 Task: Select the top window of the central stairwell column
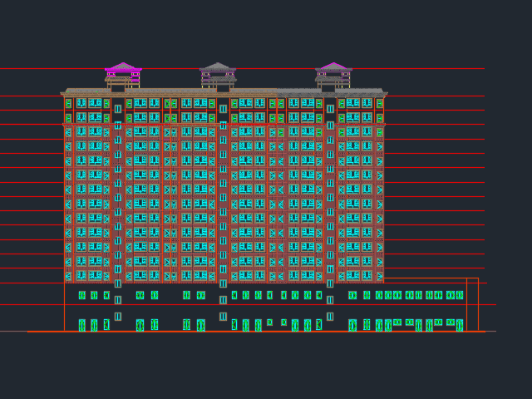point(223,109)
